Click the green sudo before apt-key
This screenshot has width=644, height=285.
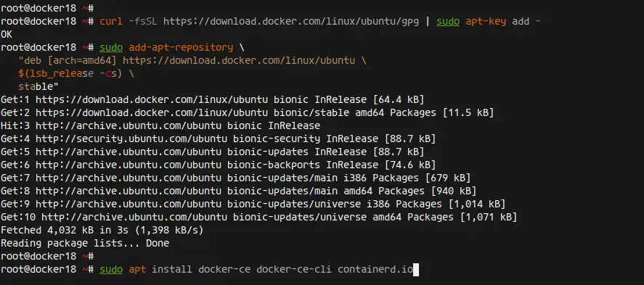448,21
